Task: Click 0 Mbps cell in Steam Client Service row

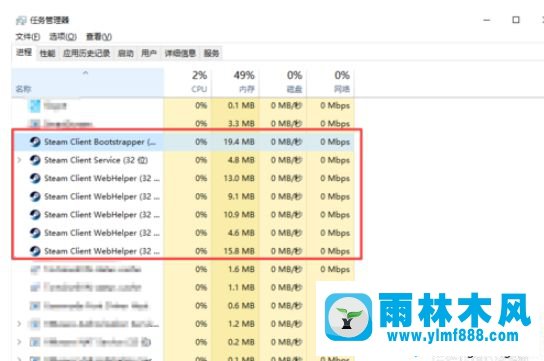Action: click(x=330, y=160)
